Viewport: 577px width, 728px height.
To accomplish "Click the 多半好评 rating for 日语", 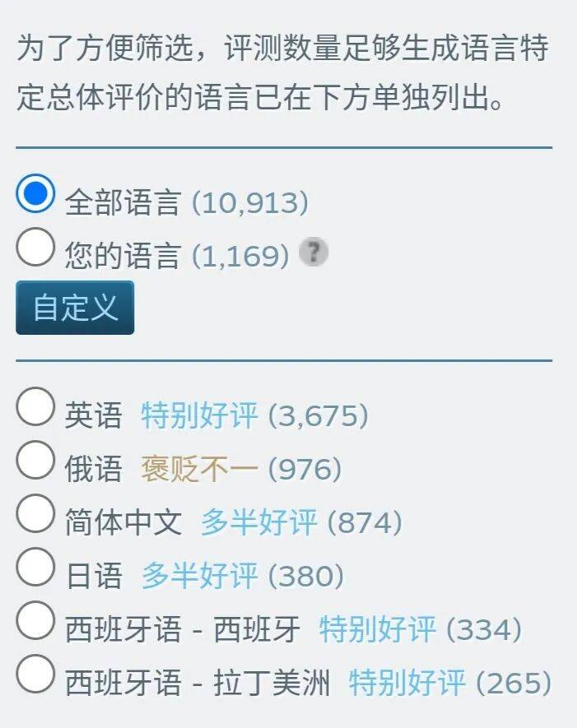I will point(199,576).
